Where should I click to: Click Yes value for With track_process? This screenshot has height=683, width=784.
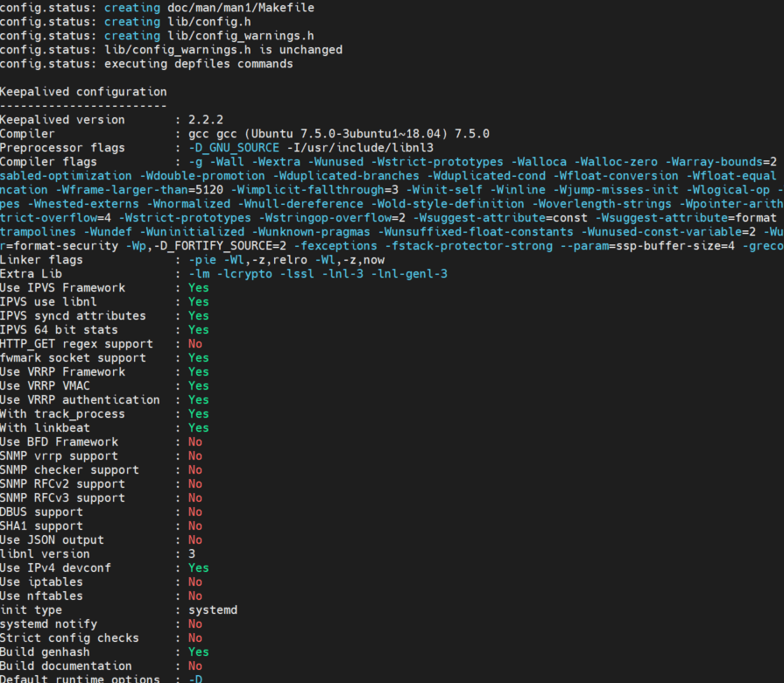[x=199, y=413]
